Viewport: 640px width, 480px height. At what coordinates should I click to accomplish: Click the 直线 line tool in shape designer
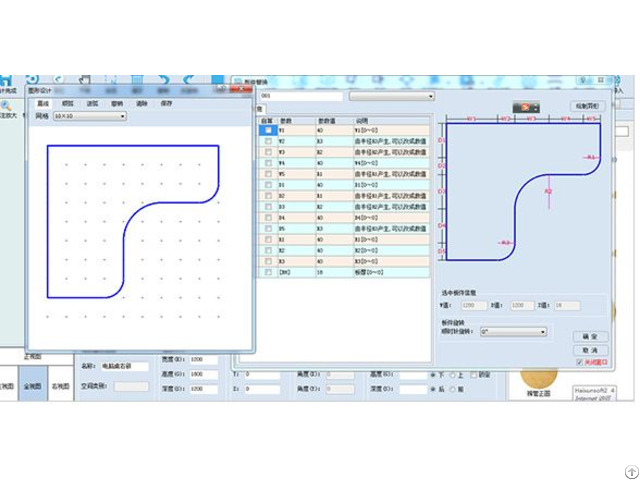click(43, 103)
